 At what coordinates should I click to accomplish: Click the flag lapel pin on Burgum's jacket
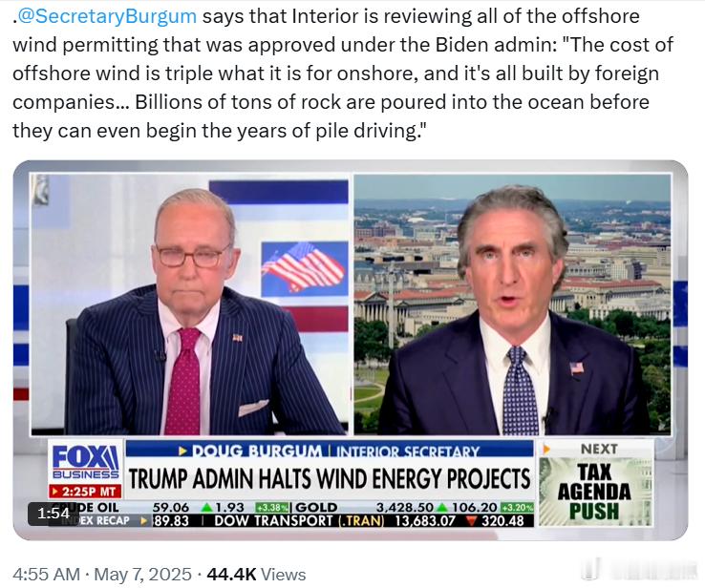point(577,368)
